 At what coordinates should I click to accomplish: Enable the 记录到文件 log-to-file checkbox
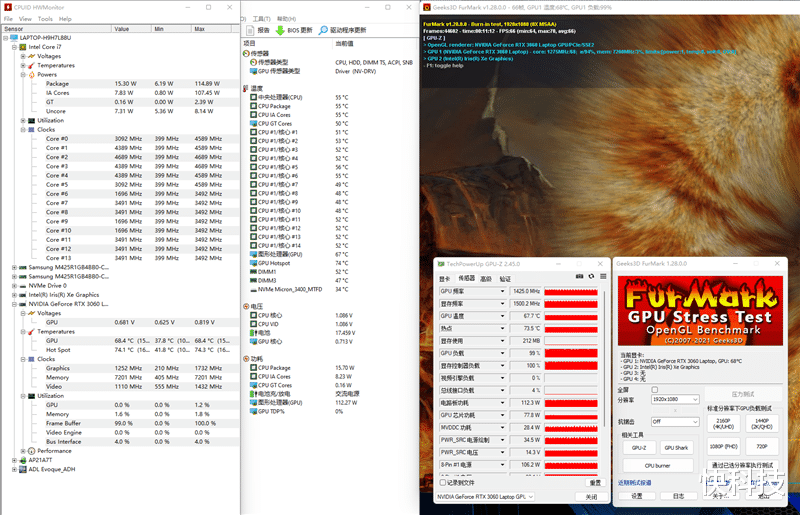tap(443, 482)
